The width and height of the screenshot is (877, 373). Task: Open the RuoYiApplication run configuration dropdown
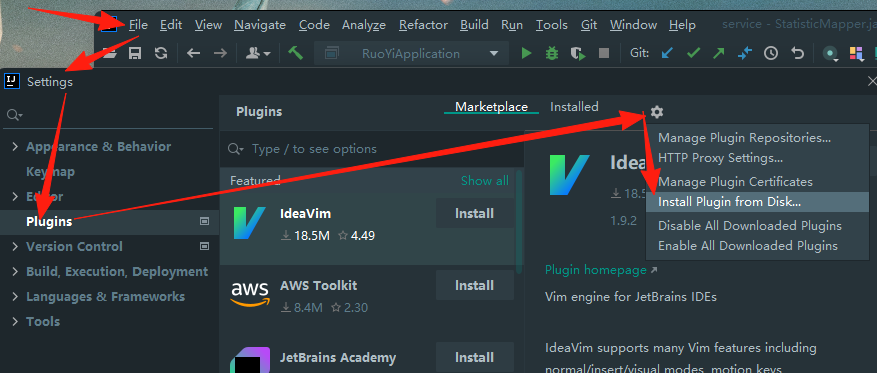[x=412, y=54]
